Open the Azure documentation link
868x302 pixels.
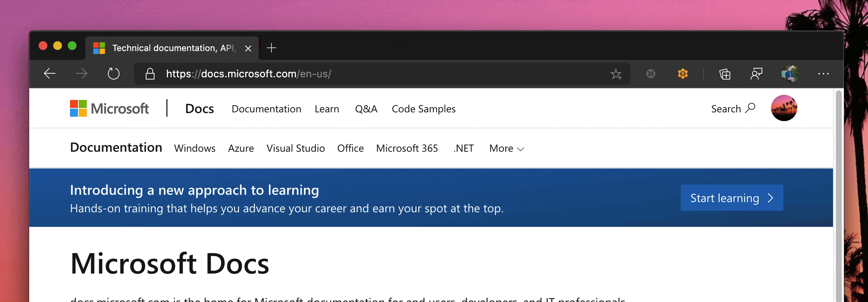(241, 148)
